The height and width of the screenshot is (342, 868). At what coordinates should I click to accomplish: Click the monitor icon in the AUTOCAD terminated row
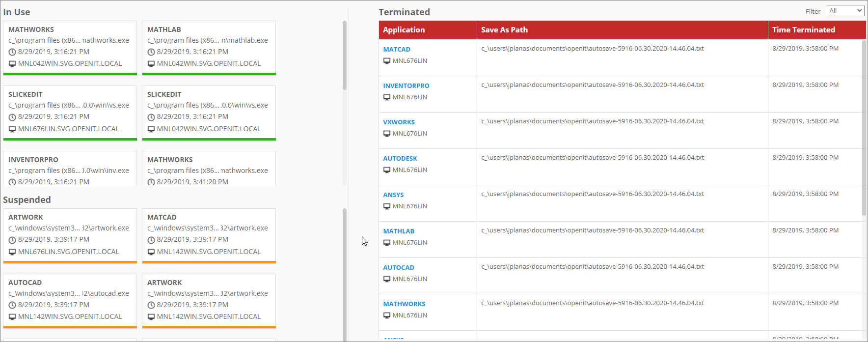(387, 279)
